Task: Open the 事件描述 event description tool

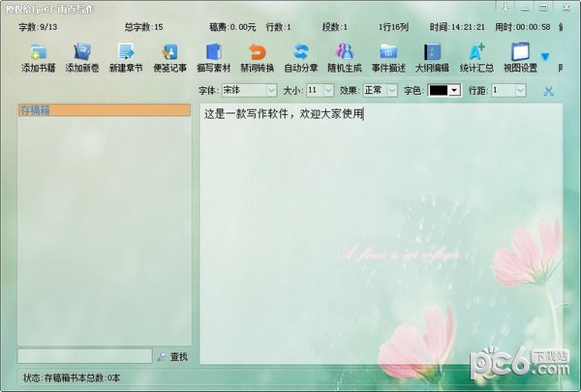Action: pos(388,58)
